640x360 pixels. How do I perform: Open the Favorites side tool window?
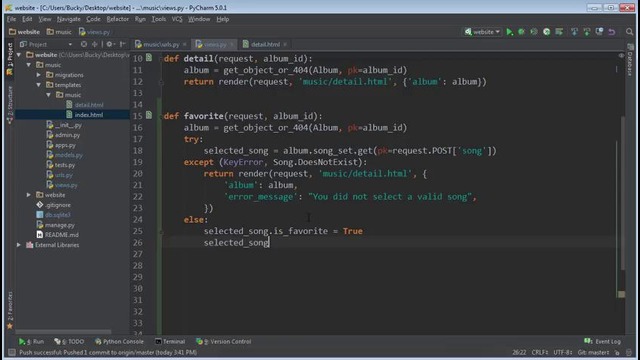point(10,310)
